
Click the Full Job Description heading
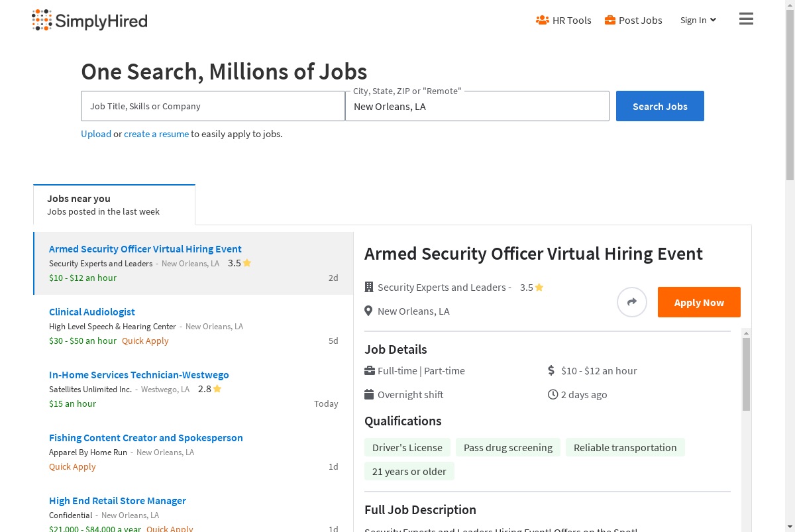[x=420, y=509]
